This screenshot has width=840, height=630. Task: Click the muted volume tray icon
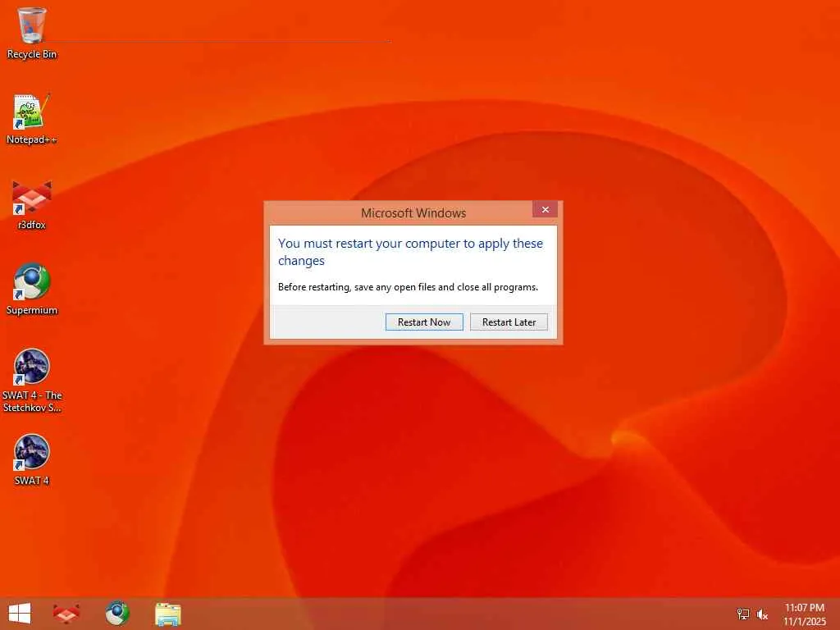coord(762,614)
